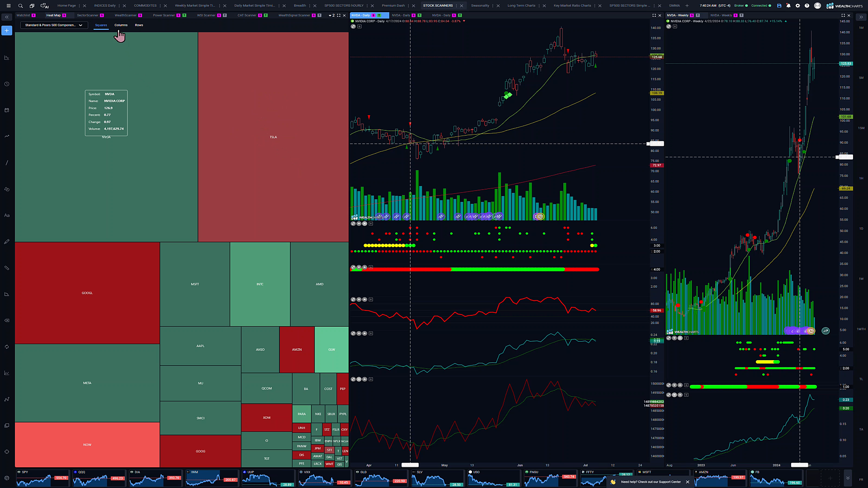868x488 pixels.
Task: Open the Support Center help link
Action: click(651, 482)
